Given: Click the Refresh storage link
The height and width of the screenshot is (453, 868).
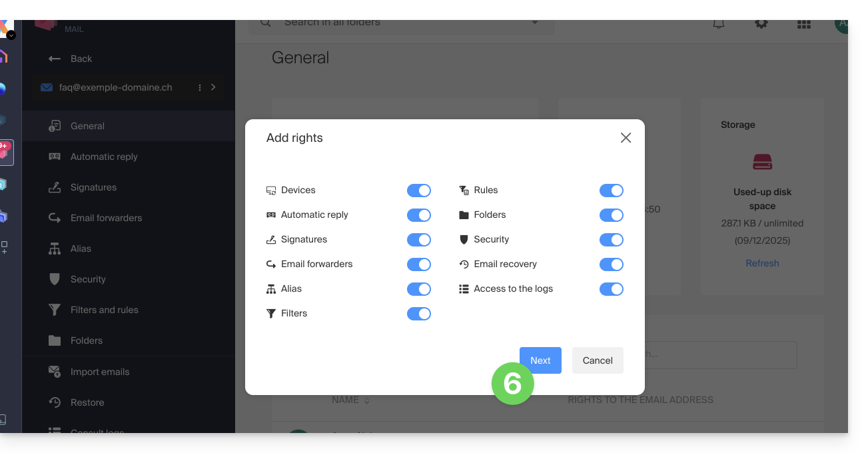Looking at the screenshot, I should (x=762, y=263).
